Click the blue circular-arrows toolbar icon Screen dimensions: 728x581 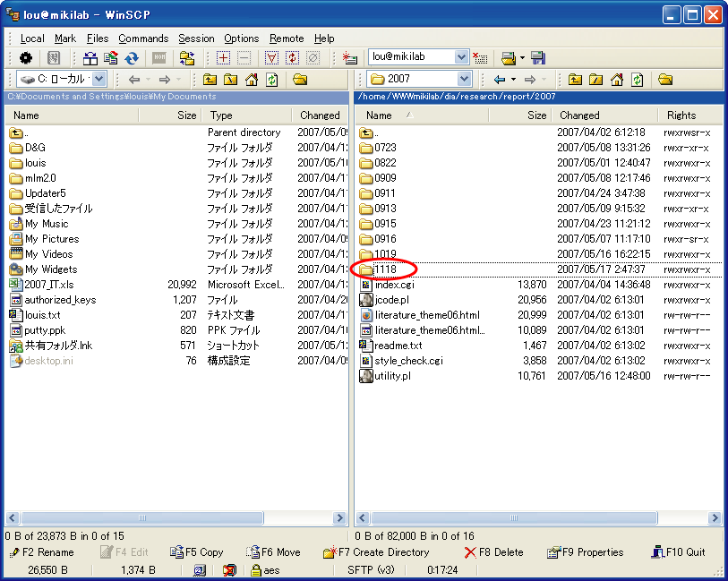click(132, 58)
